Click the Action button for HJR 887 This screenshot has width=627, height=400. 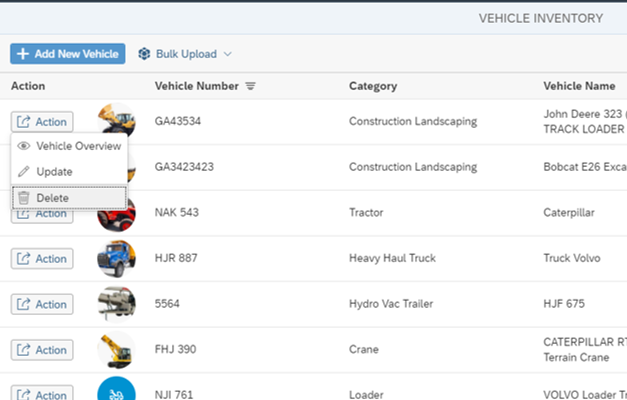pos(42,258)
